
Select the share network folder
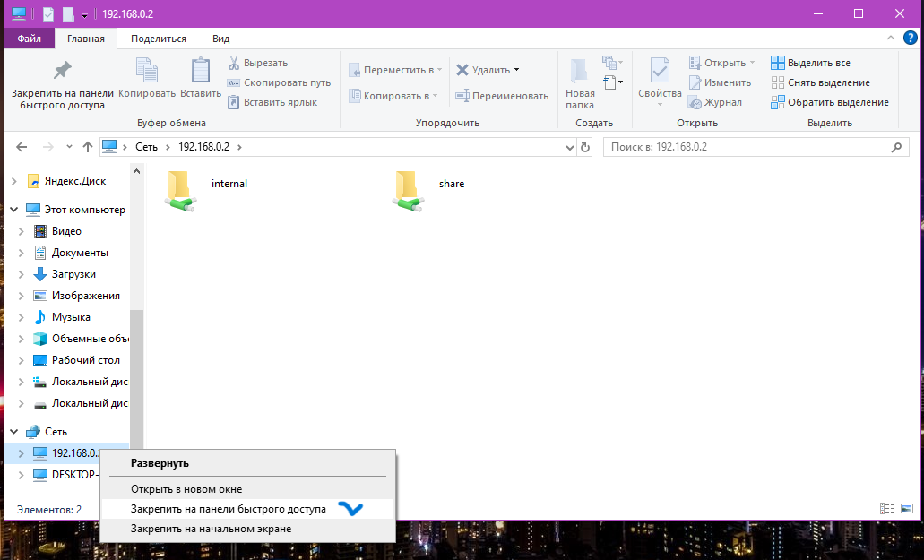click(x=429, y=190)
